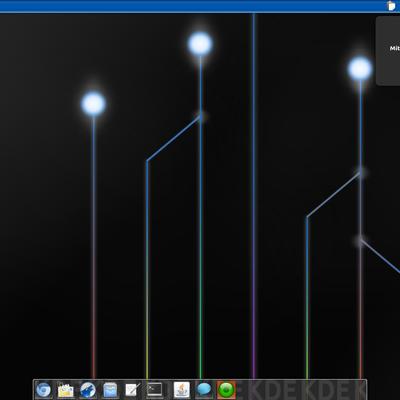Click the clipboard icon on the top panel
The height and width of the screenshot is (400, 400).
[x=391, y=6]
